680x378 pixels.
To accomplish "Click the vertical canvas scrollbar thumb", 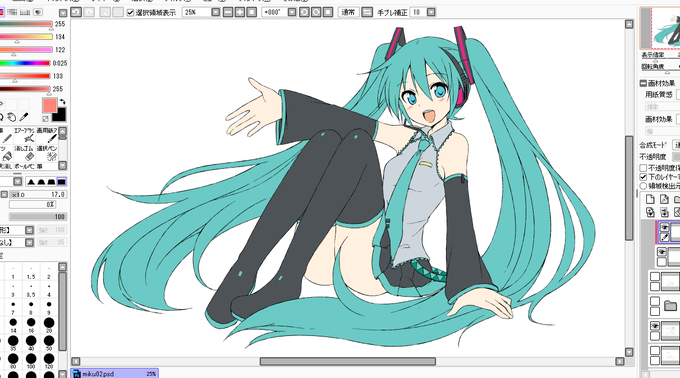I will (629, 188).
